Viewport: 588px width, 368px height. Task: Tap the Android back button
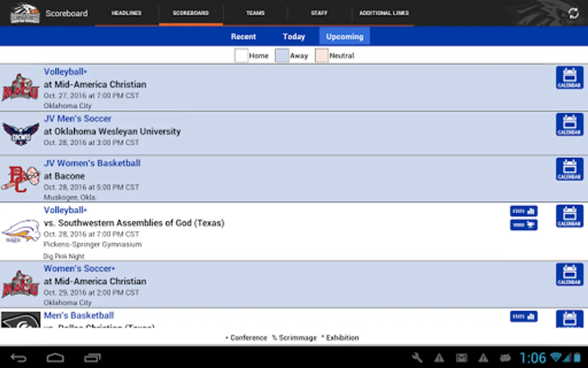[18, 358]
